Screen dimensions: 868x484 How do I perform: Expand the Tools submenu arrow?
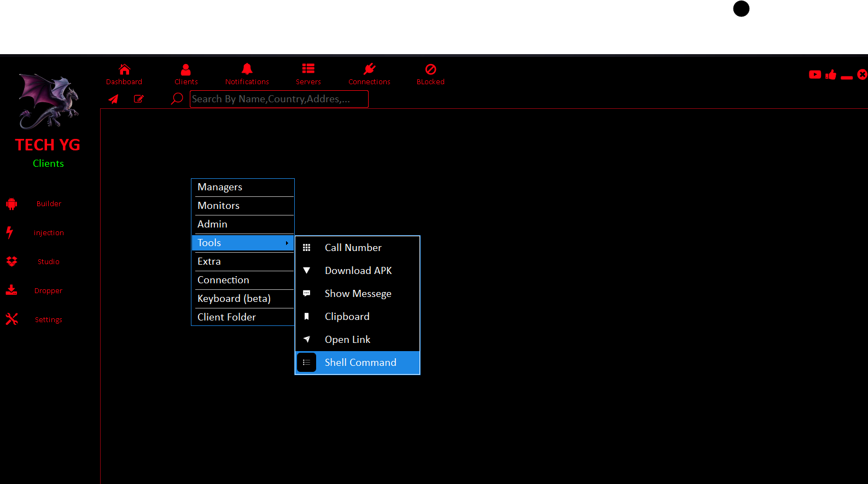[x=287, y=243]
